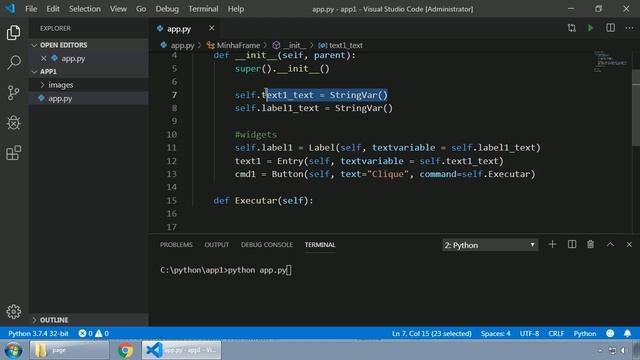Click the Open Changes compare icon

572,28
